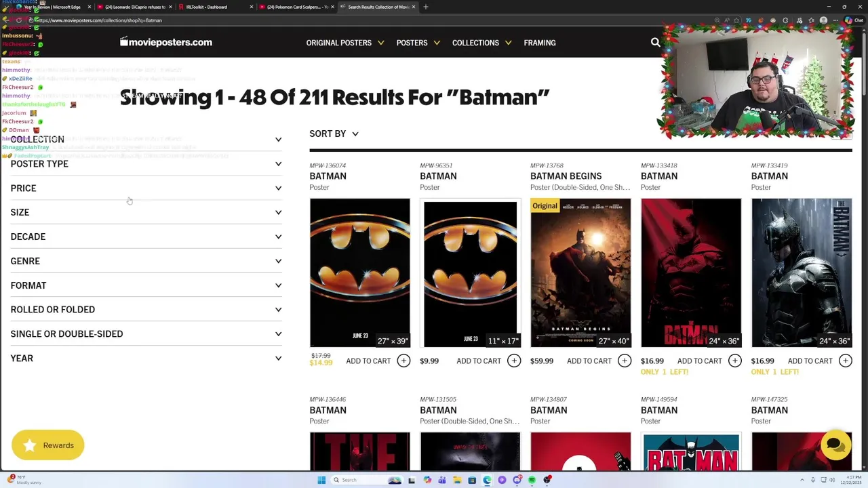Go to the Framing page
Viewport: 868px width, 488px height.
pyautogui.click(x=540, y=43)
